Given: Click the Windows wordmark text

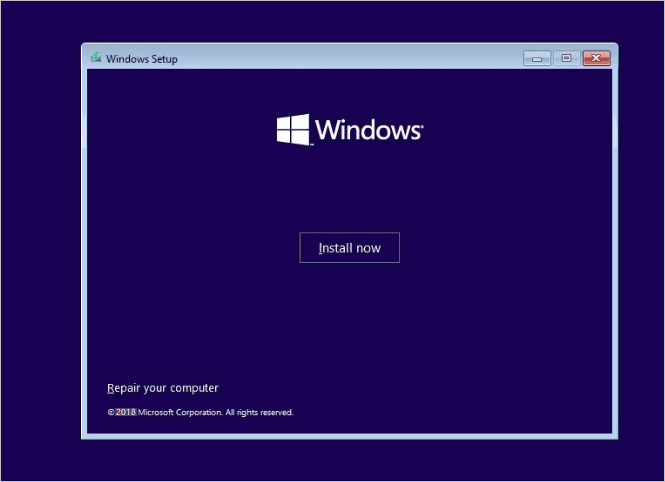Looking at the screenshot, I should pyautogui.click(x=367, y=130).
